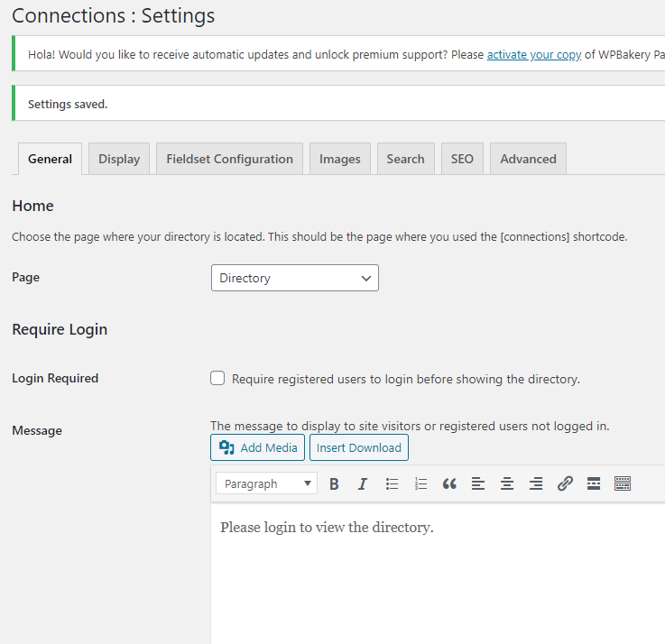This screenshot has height=644, width=665.
Task: Open the SEO tab
Action: (462, 159)
